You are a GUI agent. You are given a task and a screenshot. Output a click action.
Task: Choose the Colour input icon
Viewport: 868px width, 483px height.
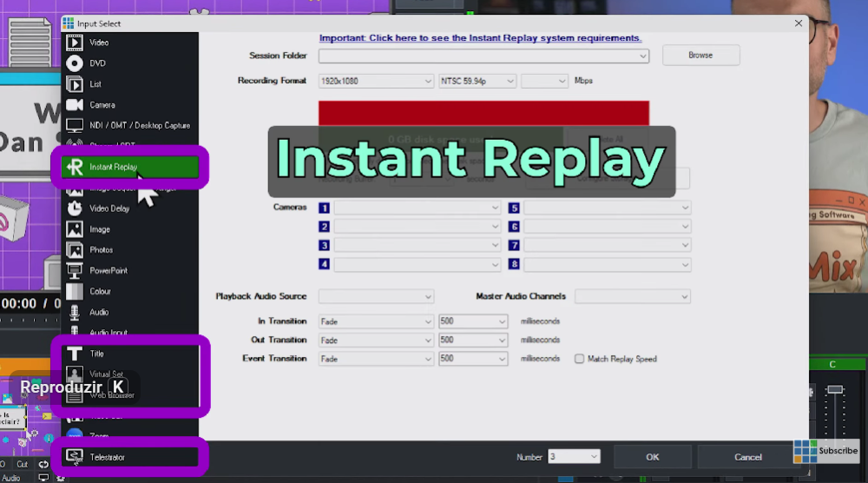pos(75,291)
